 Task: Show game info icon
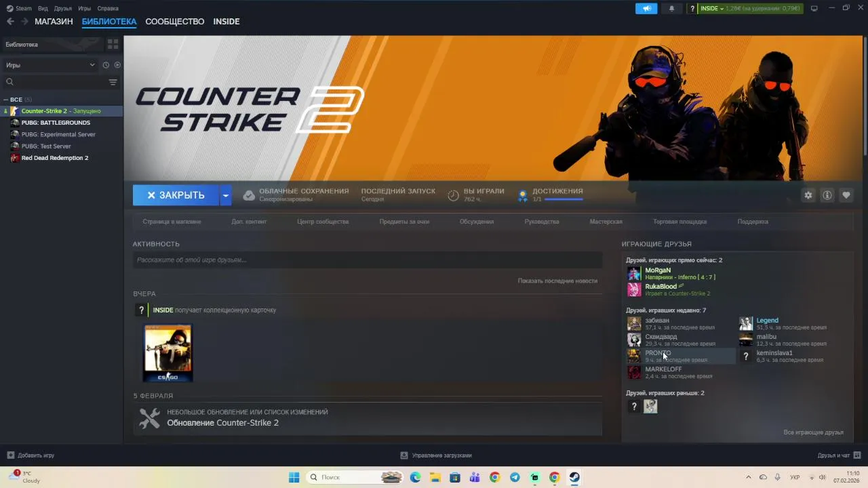[x=827, y=195]
